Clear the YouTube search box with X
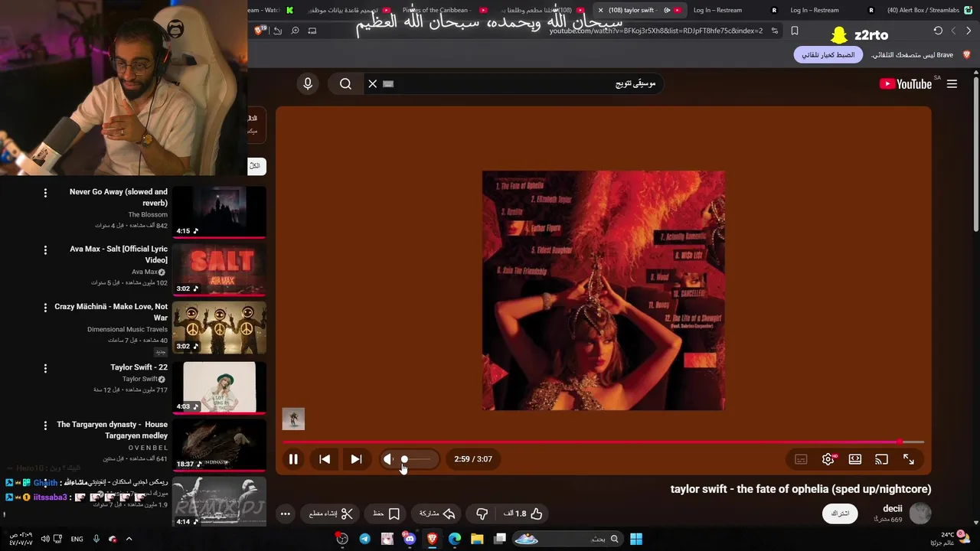The image size is (980, 551). pyautogui.click(x=373, y=83)
